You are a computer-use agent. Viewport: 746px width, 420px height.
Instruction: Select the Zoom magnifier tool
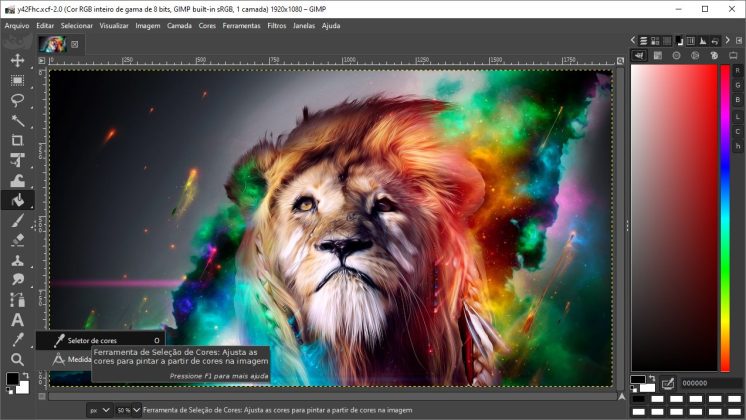(x=18, y=360)
